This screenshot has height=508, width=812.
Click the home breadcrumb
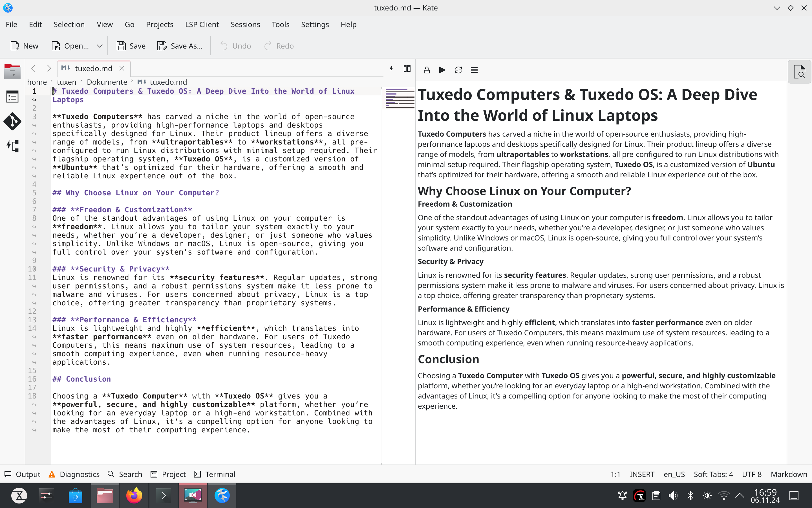tap(37, 82)
